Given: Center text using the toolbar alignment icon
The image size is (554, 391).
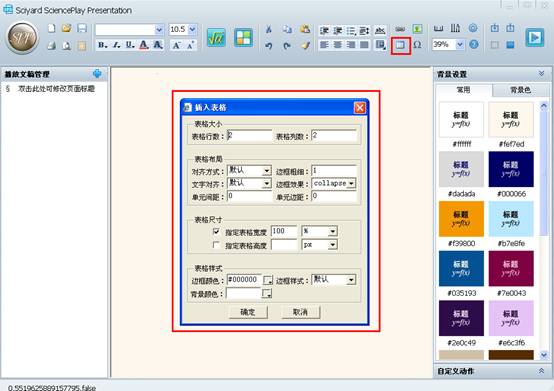Looking at the screenshot, I should pos(338,45).
